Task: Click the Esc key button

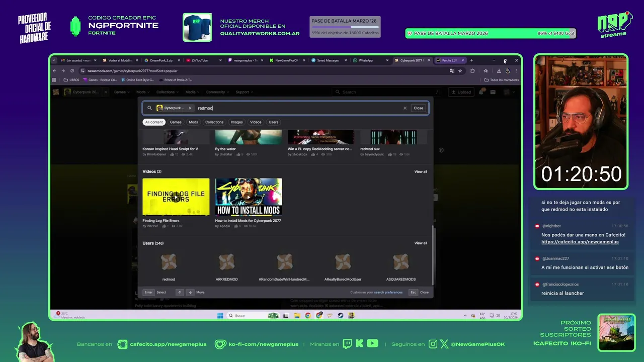Action: tap(413, 292)
